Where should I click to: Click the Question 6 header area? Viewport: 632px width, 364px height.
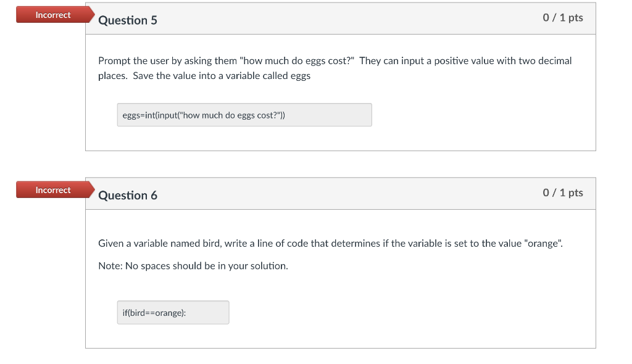pos(128,195)
